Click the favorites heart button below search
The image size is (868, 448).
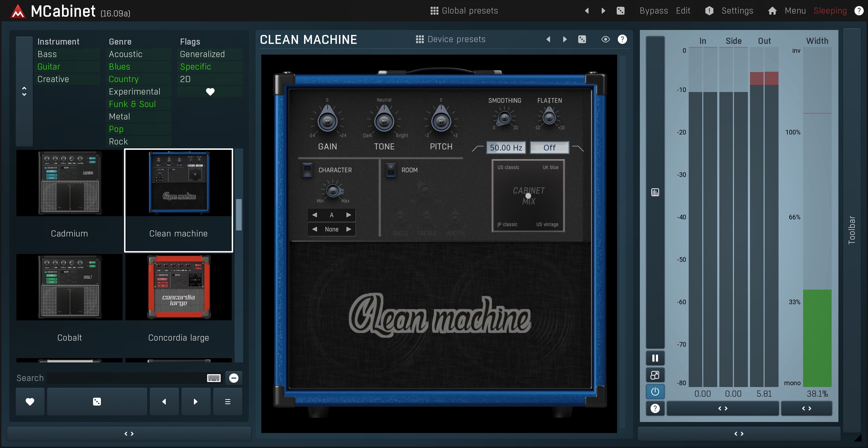click(x=30, y=402)
